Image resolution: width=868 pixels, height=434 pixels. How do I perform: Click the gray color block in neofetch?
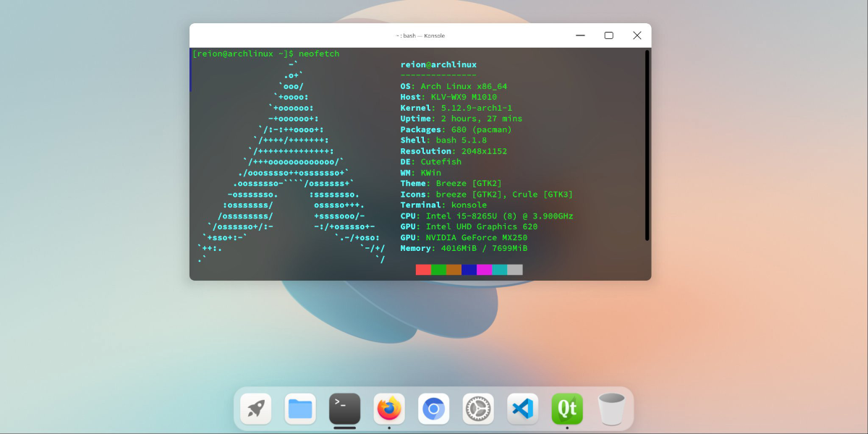514,270
